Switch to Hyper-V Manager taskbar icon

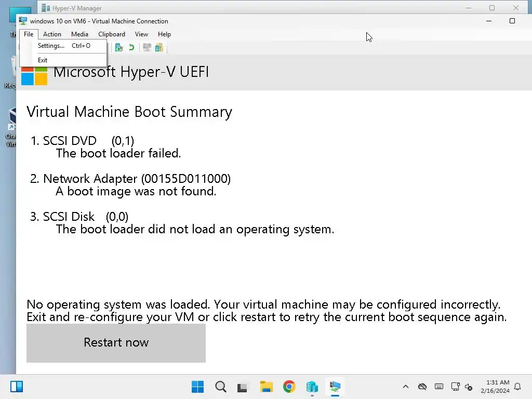312,387
